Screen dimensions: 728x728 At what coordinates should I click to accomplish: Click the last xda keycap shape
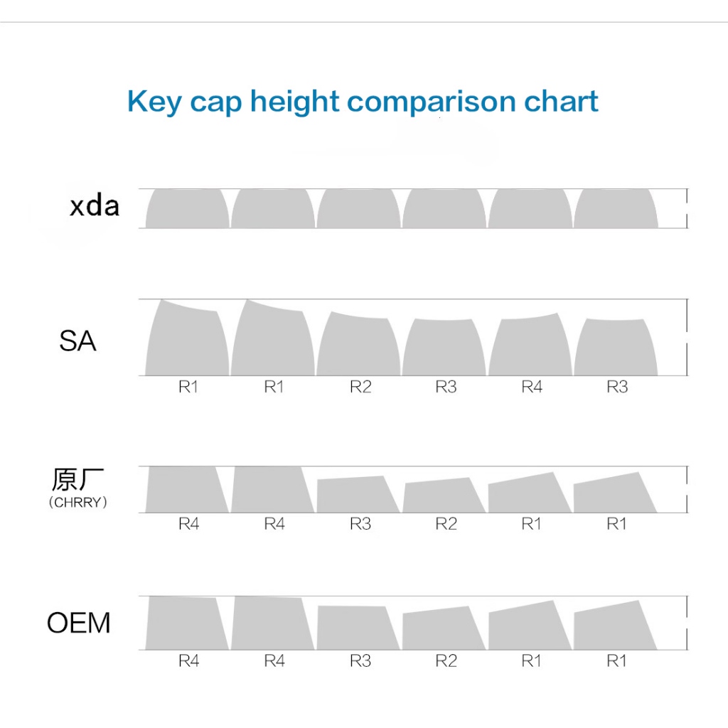(x=616, y=208)
